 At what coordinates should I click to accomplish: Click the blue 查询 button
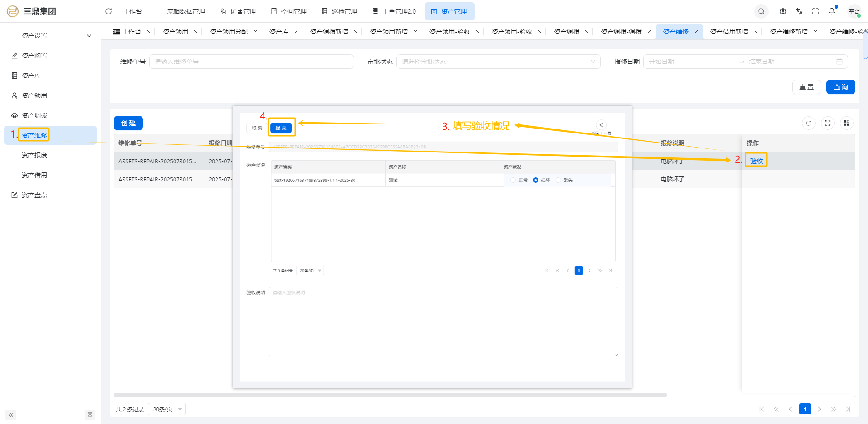(840, 87)
